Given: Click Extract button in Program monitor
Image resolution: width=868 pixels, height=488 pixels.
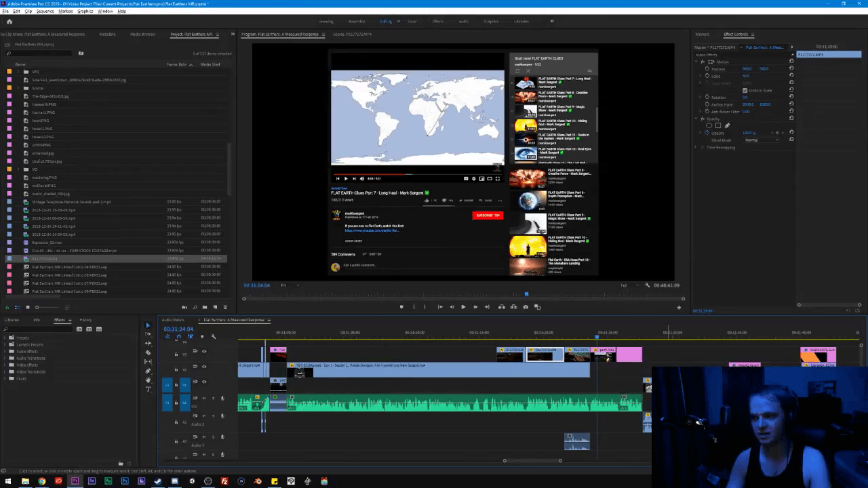Looking at the screenshot, I should (514, 307).
